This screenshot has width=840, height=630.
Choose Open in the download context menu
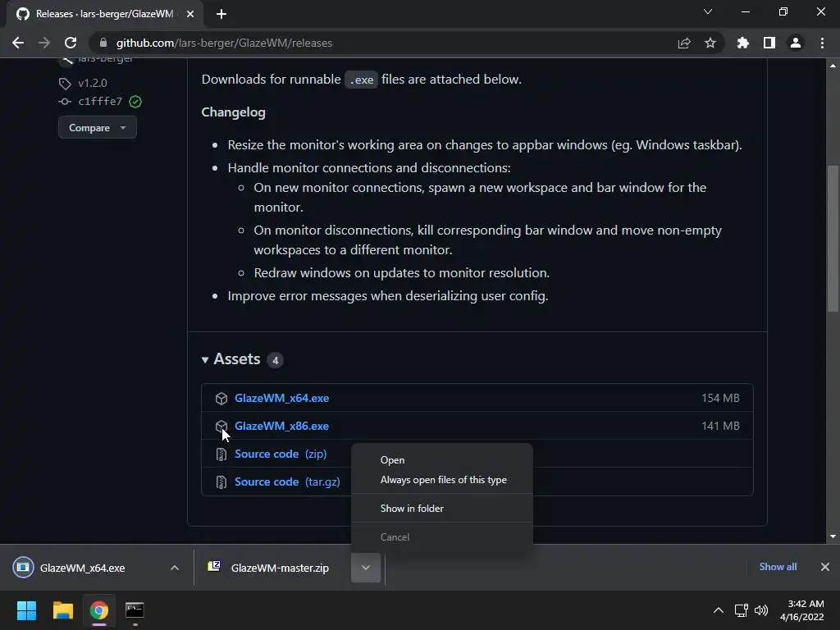tap(442, 460)
